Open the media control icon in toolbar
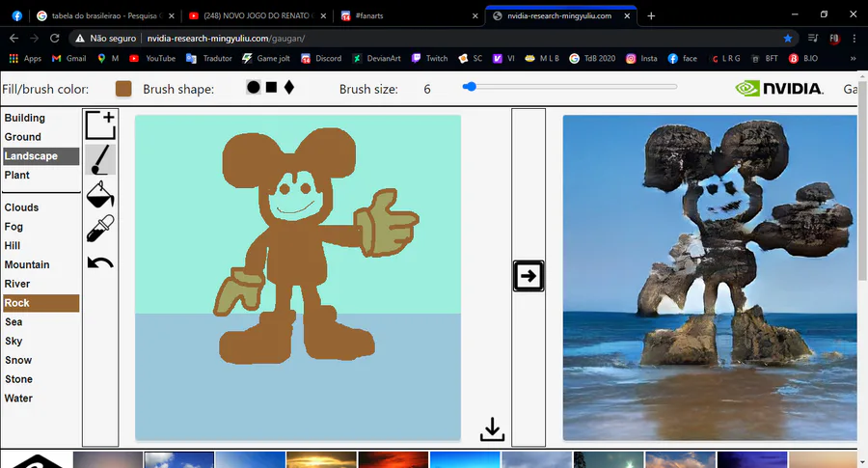Screen dimensions: 868x468 click(x=813, y=39)
